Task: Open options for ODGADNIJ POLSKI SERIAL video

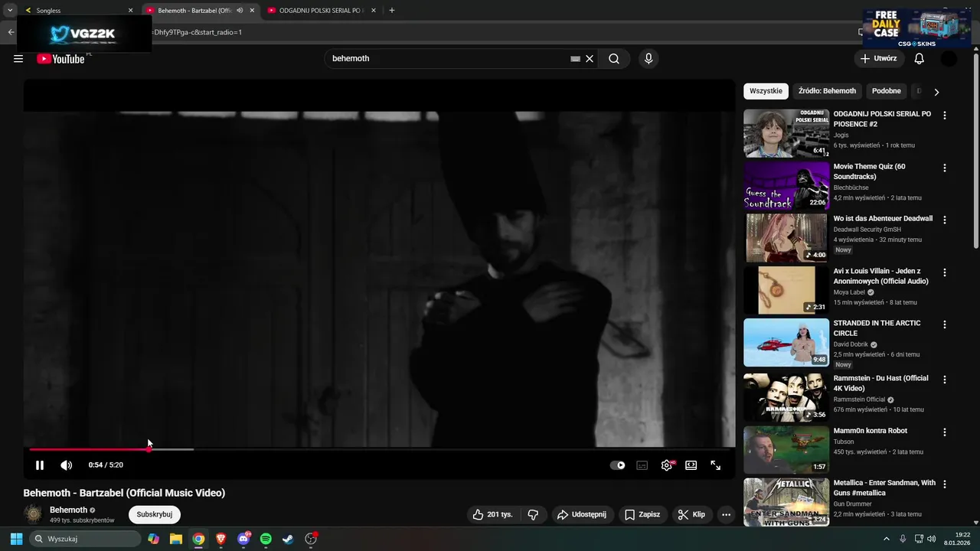Action: tap(944, 116)
